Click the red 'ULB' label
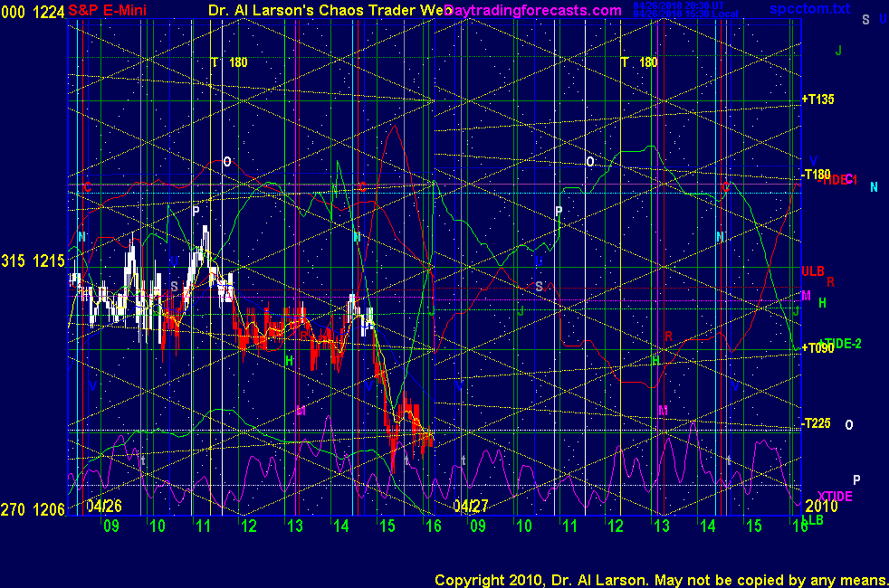Screen dimensions: 889x588 tap(812, 271)
